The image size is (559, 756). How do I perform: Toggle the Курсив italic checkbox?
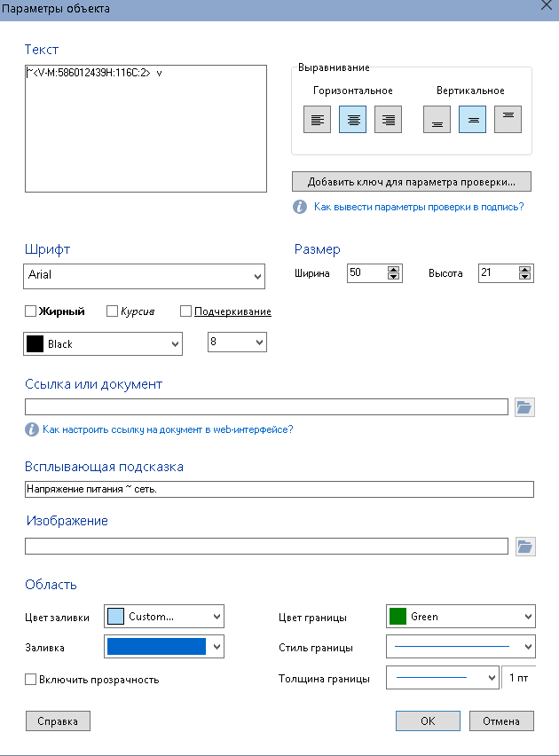[112, 311]
